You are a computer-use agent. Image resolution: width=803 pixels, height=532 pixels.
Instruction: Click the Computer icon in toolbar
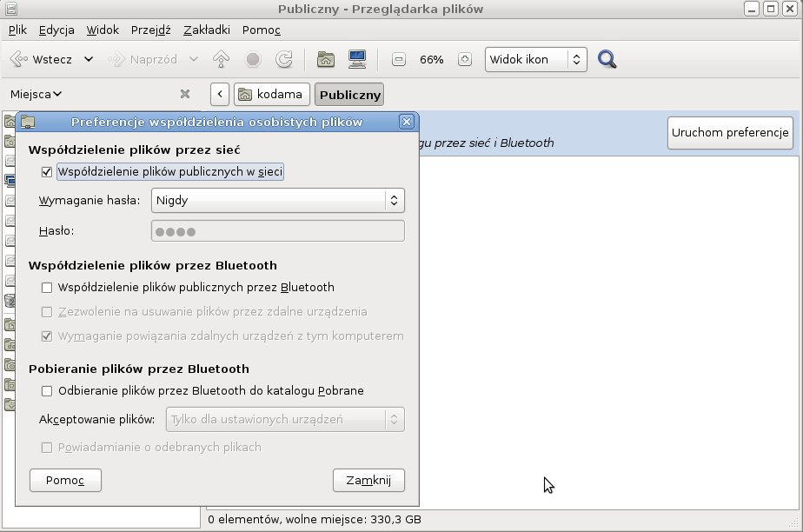(356, 60)
